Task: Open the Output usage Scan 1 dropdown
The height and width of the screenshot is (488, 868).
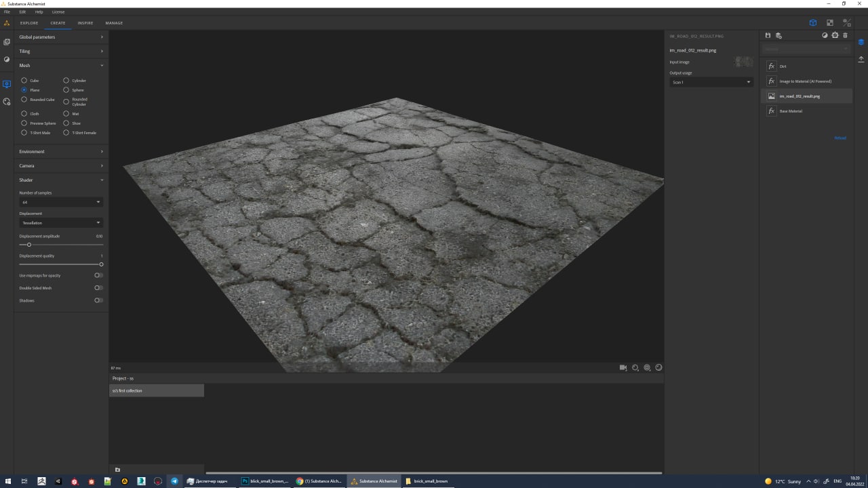Action: point(711,82)
